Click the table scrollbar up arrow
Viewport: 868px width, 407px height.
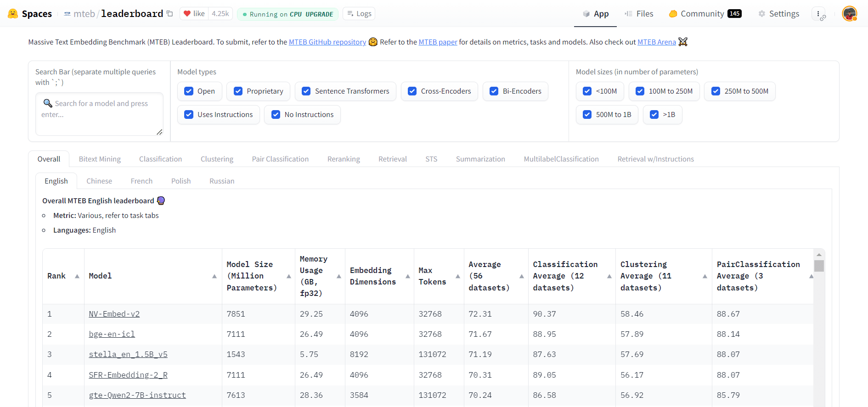point(819,255)
